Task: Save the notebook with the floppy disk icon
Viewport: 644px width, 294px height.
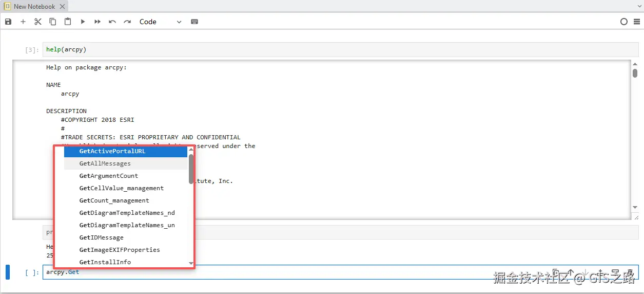Action: (8, 22)
